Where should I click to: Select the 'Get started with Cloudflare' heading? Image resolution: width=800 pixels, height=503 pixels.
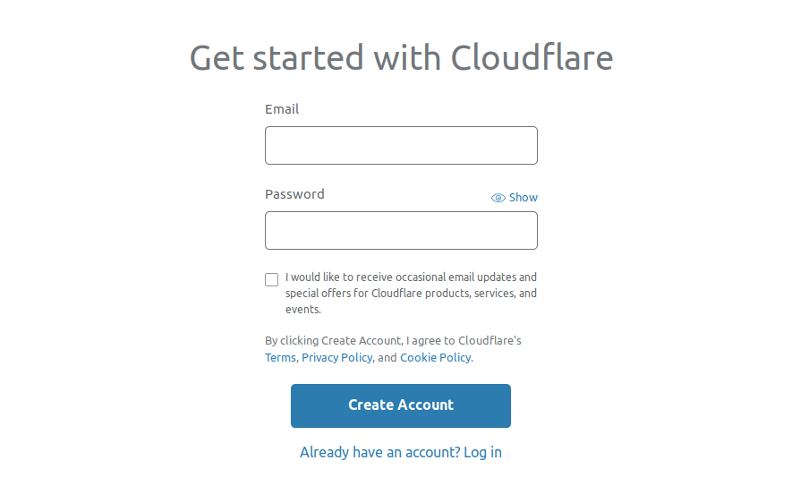[x=401, y=57]
